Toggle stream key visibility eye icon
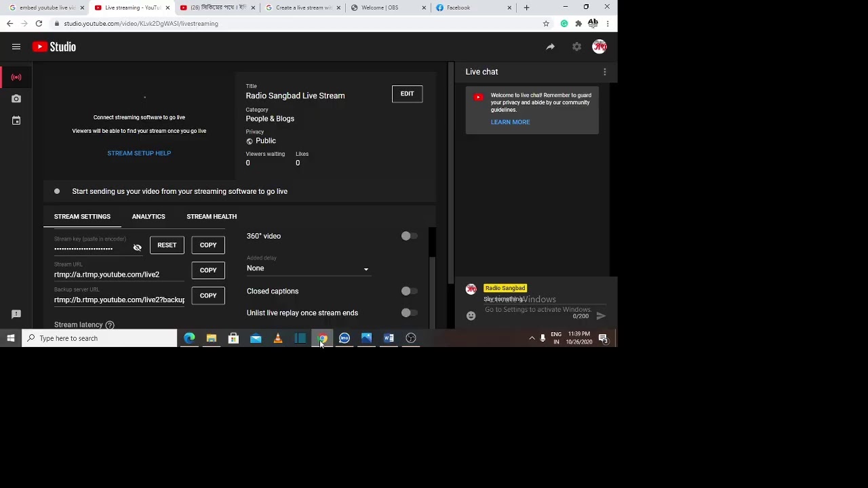The image size is (868, 488). (x=137, y=248)
